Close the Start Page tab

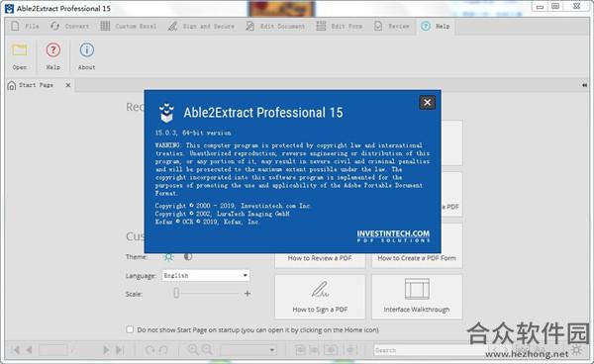tap(68, 85)
